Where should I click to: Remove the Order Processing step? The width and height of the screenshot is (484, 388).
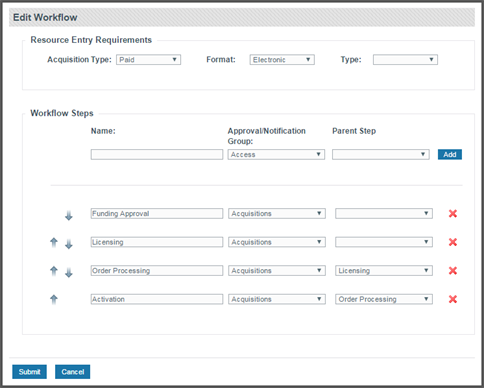(x=453, y=271)
